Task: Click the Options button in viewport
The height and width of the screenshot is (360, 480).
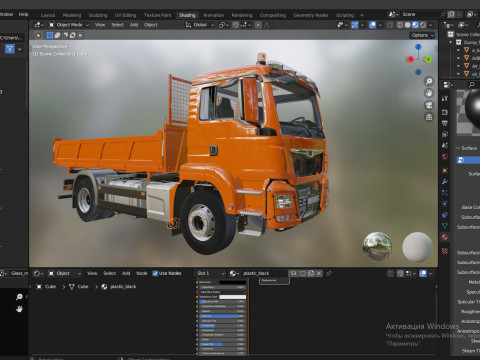Action: pos(422,35)
